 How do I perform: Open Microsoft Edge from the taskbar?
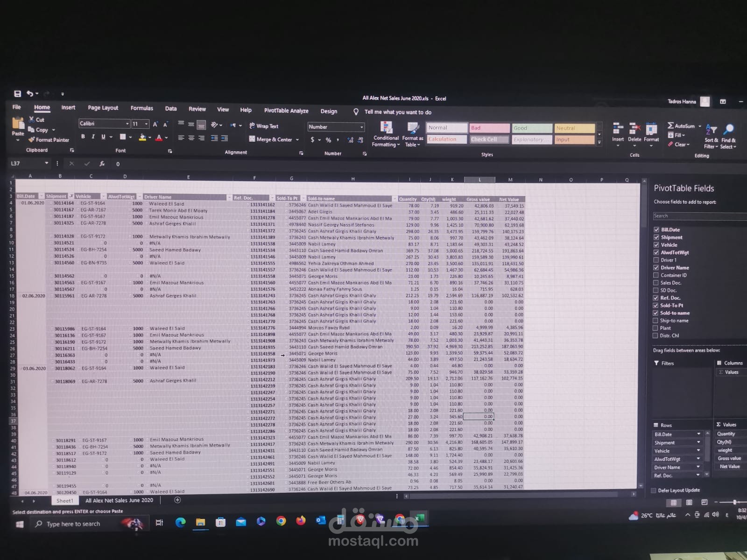click(180, 523)
